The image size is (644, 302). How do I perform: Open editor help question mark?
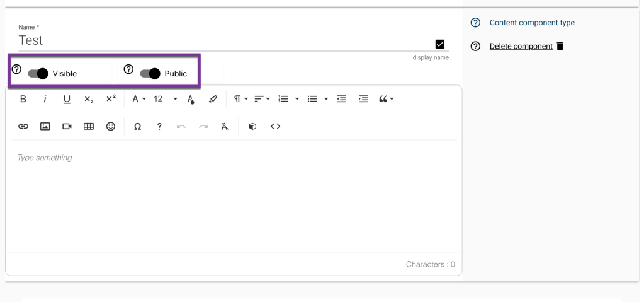pos(159,126)
